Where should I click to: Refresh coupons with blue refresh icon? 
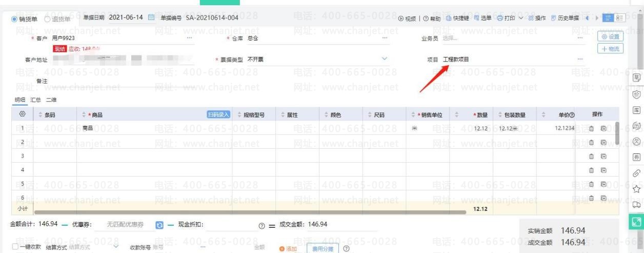pyautogui.click(x=159, y=225)
